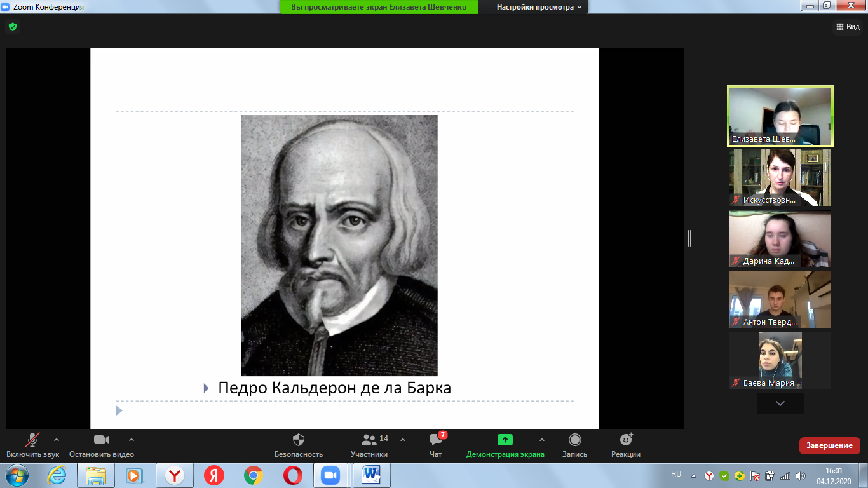Expand arrow next to Участники
Screen dimensions: 868x488
tap(403, 440)
